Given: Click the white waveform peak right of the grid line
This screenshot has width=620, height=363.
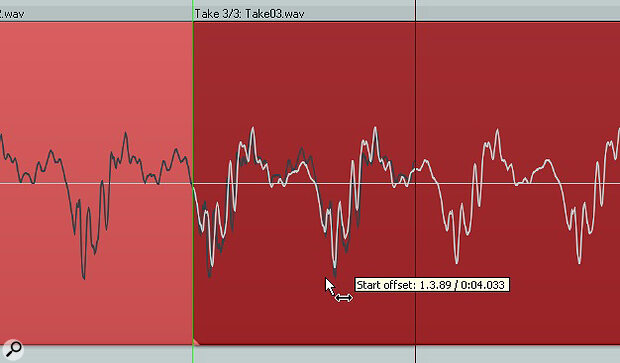Looking at the screenshot, I should click(x=497, y=130).
